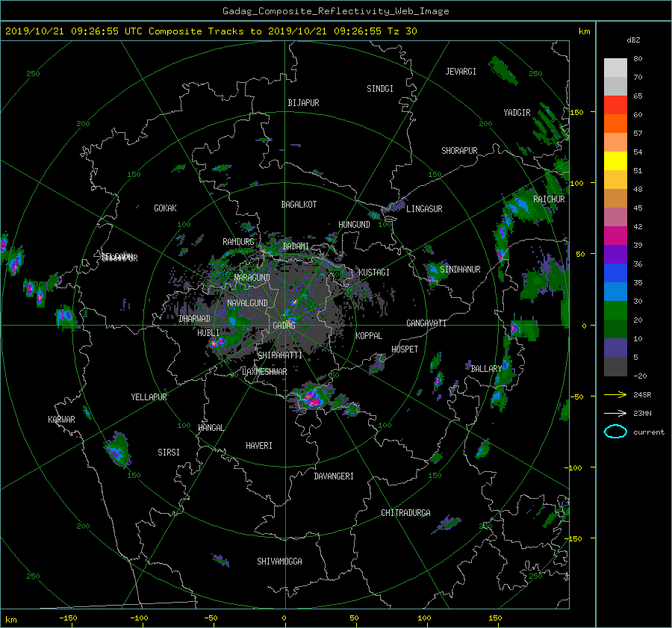This screenshot has height=628, width=672.
Task: Click the SINDGI city label
Action: coord(380,89)
